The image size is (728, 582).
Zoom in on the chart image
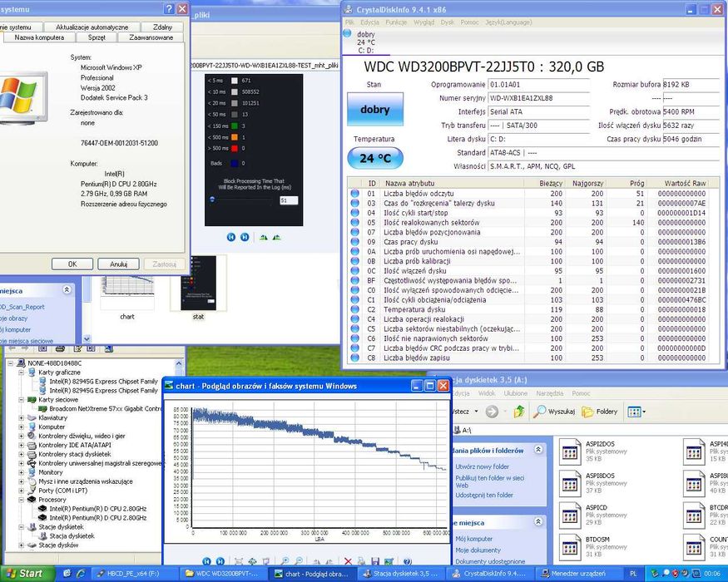point(285,561)
